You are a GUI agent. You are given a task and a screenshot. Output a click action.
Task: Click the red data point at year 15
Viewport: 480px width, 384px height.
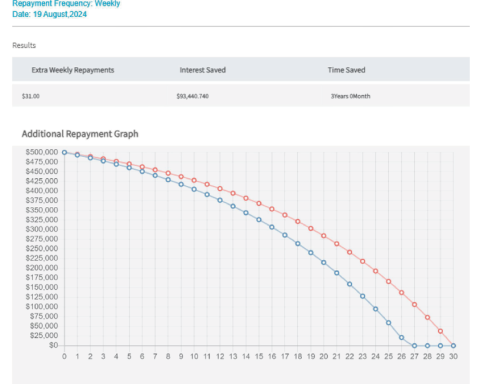259,203
